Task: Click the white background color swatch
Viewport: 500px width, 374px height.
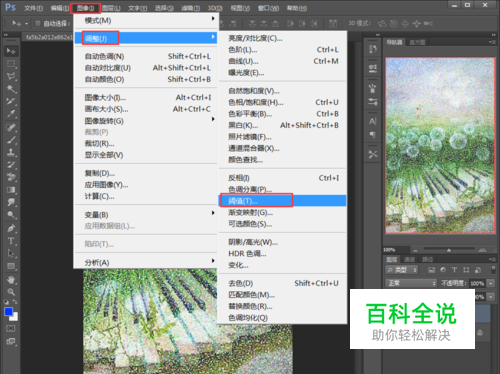Action: (15, 318)
